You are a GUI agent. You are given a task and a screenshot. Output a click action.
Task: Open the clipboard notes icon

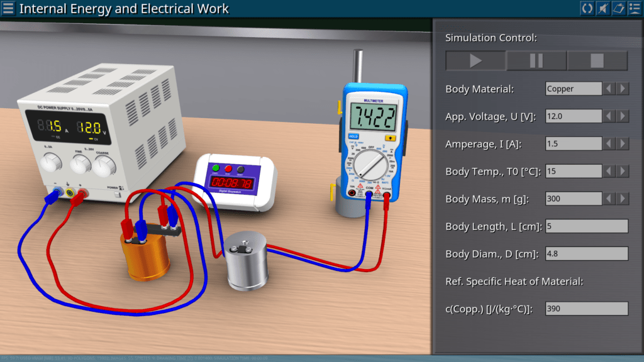tap(618, 8)
